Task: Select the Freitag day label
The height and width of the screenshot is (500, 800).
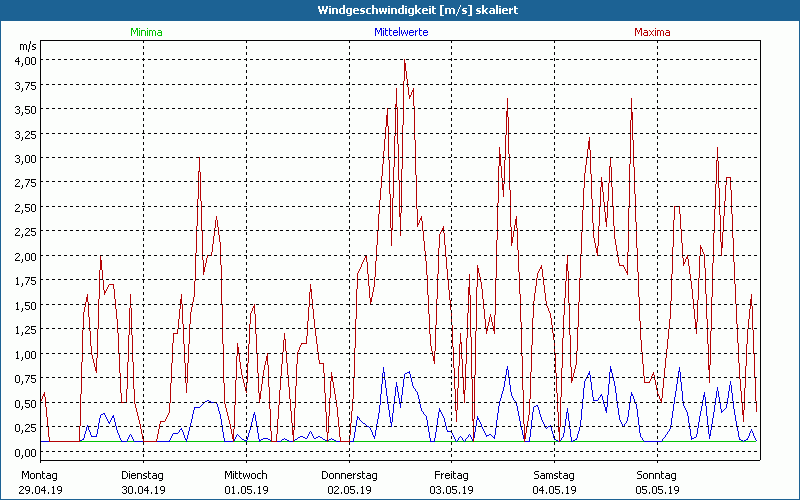Action: [x=451, y=475]
